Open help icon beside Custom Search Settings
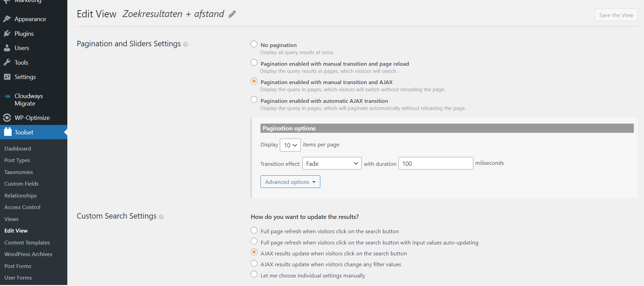 pos(161,217)
